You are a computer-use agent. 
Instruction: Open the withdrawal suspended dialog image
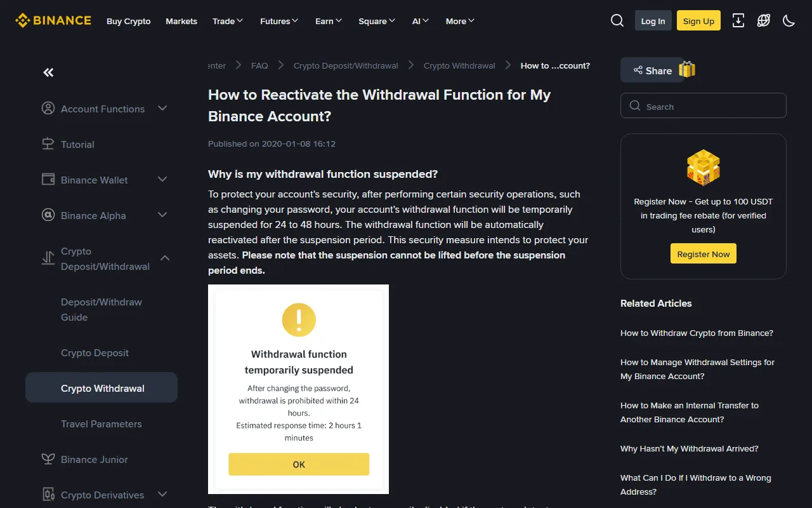[298, 389]
